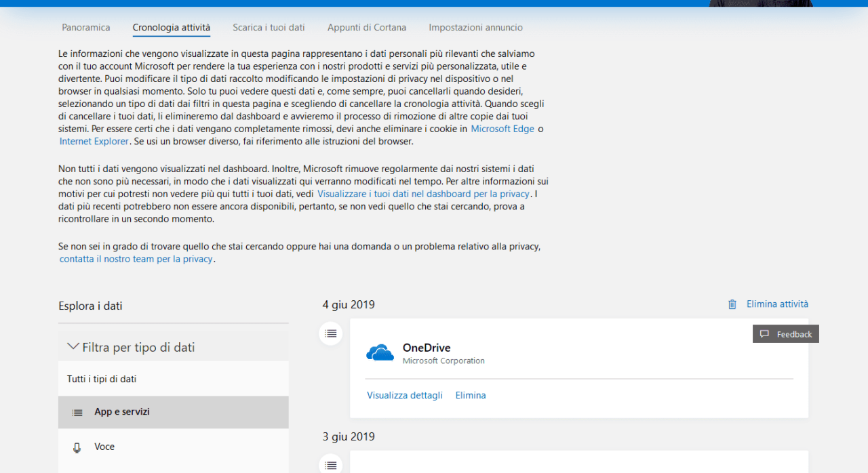Click the OneDrive cloud icon
Viewport: 868px width, 473px height.
tap(380, 353)
